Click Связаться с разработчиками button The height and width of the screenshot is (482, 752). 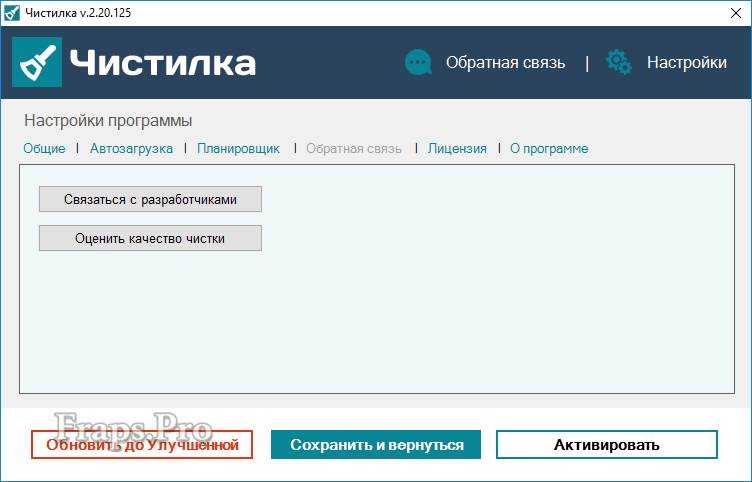point(151,199)
